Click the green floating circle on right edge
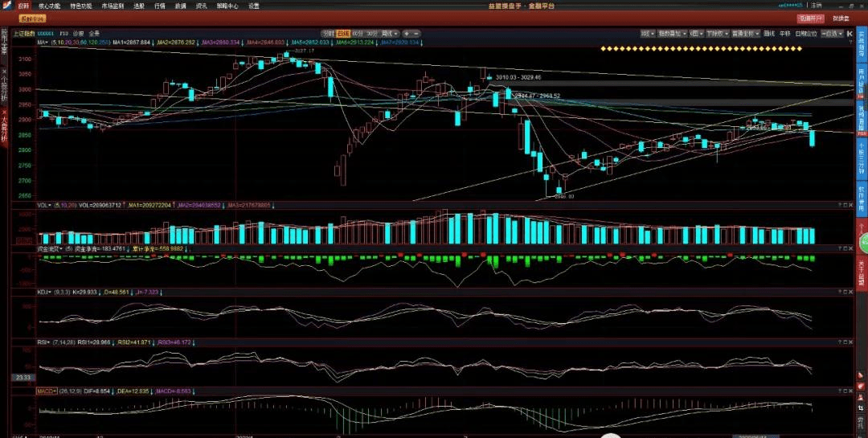The image size is (868, 438). tap(864, 243)
